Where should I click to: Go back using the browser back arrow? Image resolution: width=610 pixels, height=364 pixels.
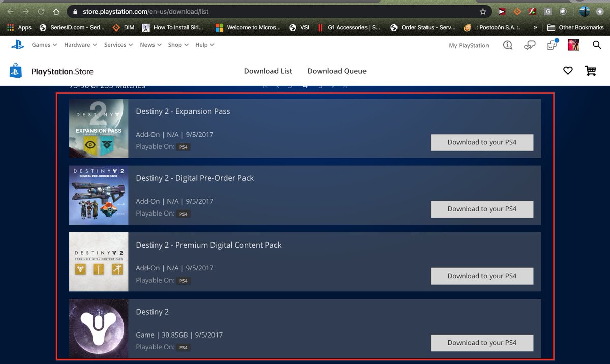[10, 11]
